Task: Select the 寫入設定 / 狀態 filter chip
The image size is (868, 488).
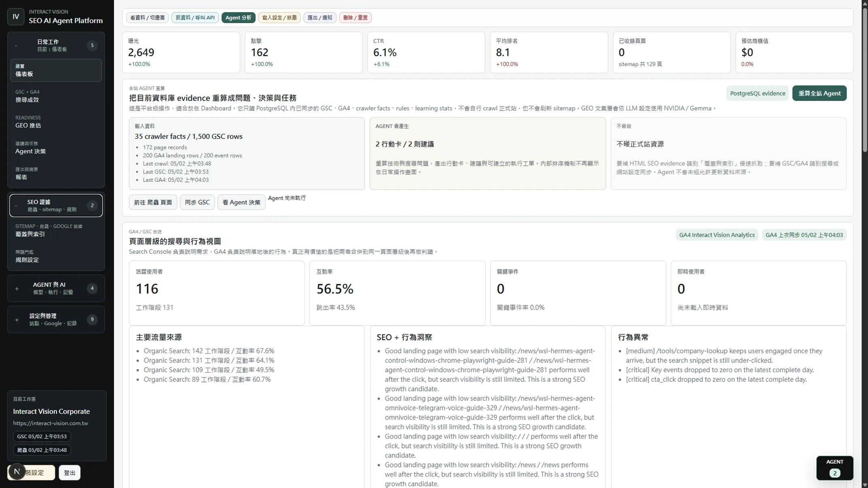Action: [x=279, y=18]
